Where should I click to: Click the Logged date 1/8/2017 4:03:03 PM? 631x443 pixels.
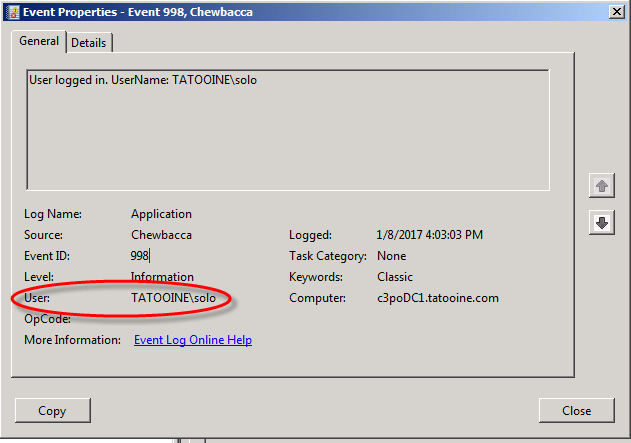[x=429, y=235]
